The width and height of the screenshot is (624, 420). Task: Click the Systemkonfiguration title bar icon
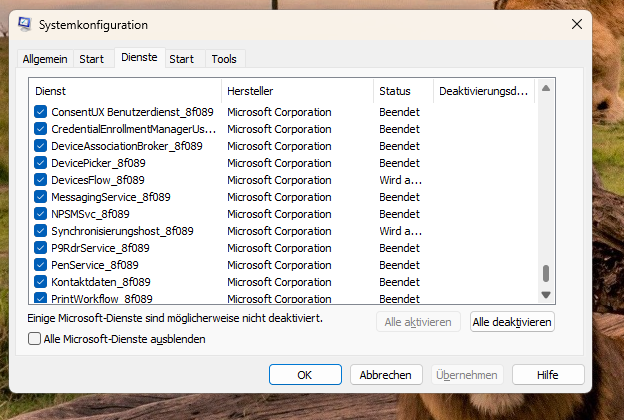point(24,24)
